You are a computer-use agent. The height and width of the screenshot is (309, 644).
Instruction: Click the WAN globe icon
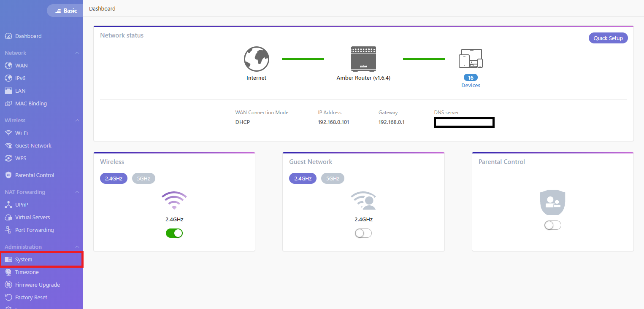click(x=8, y=66)
